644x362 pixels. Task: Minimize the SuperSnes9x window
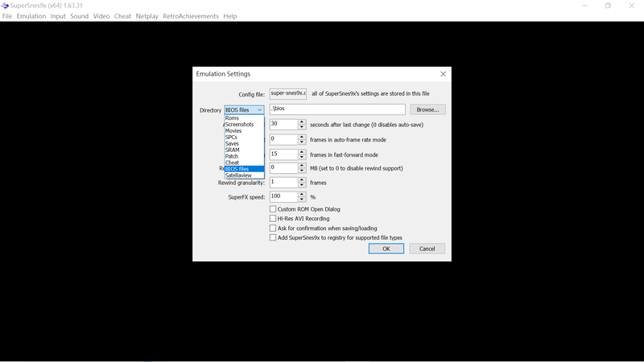(x=584, y=6)
